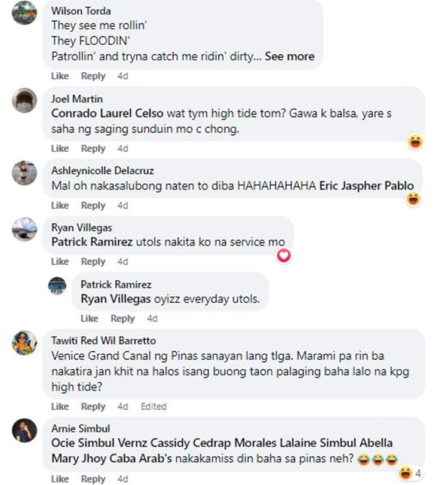
Task: Reply to Arnie Simbul's comment
Action: (x=93, y=479)
